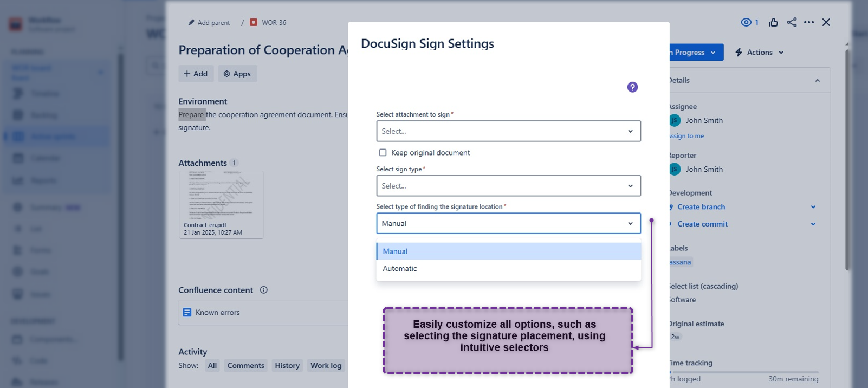Click the Create branch link
Screen dimensions: 868x388
(x=701, y=207)
